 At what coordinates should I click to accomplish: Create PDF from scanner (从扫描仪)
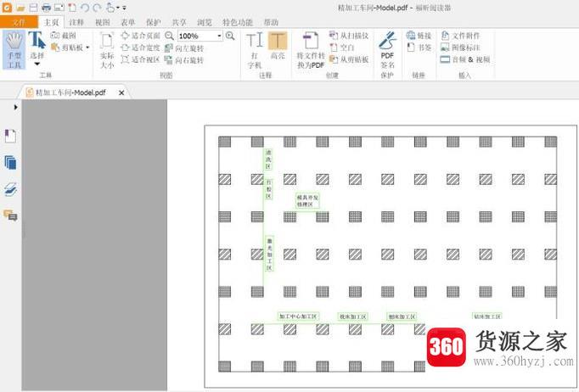(x=349, y=36)
